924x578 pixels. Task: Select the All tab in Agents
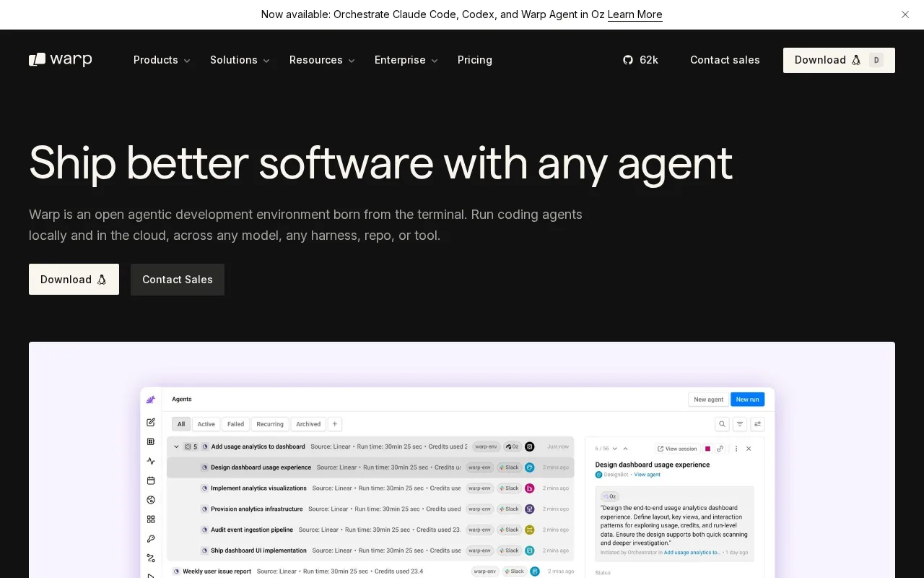tap(181, 424)
